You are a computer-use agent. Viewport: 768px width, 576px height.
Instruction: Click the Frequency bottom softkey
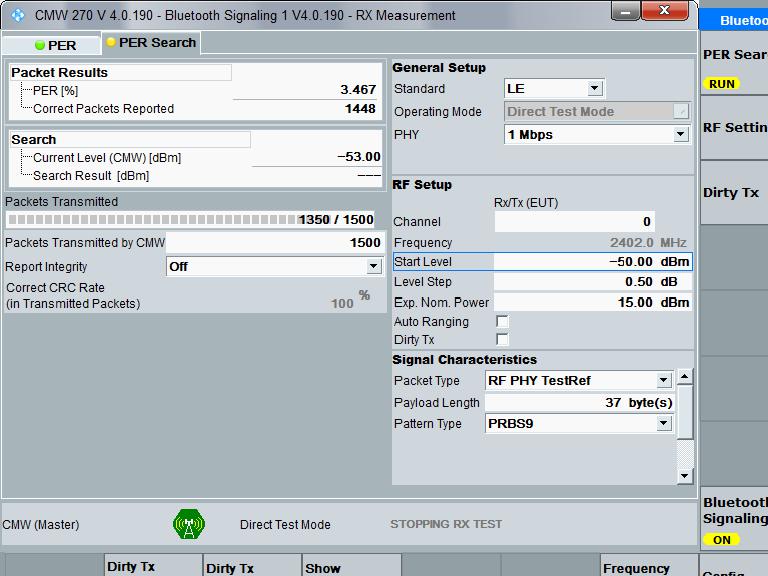(648, 565)
